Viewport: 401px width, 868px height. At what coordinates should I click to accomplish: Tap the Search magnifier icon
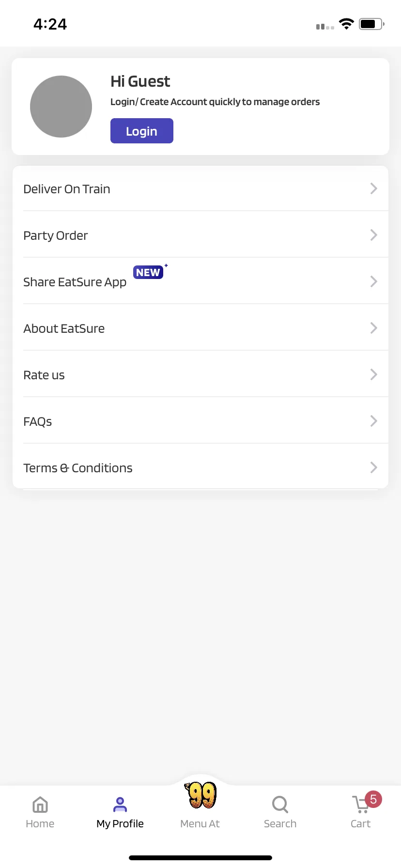[x=280, y=805]
